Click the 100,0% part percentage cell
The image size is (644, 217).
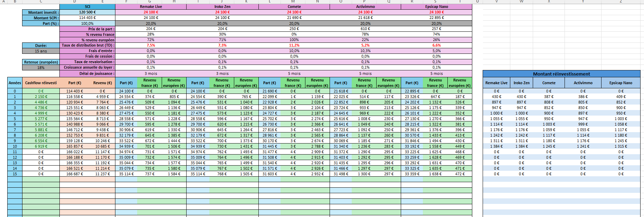(x=87, y=23)
